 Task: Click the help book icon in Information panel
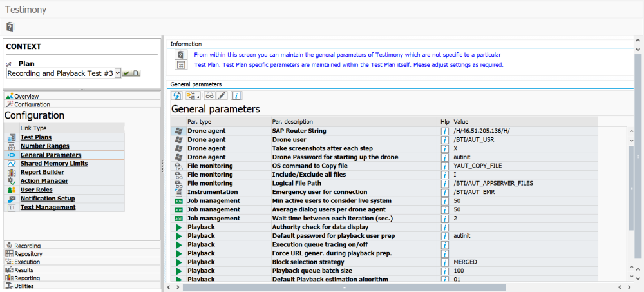(181, 55)
